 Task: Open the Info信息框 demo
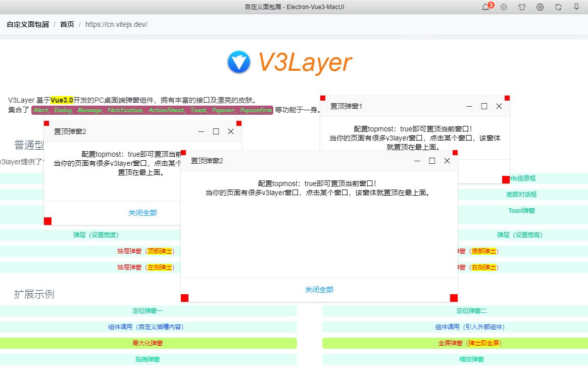tap(523, 178)
